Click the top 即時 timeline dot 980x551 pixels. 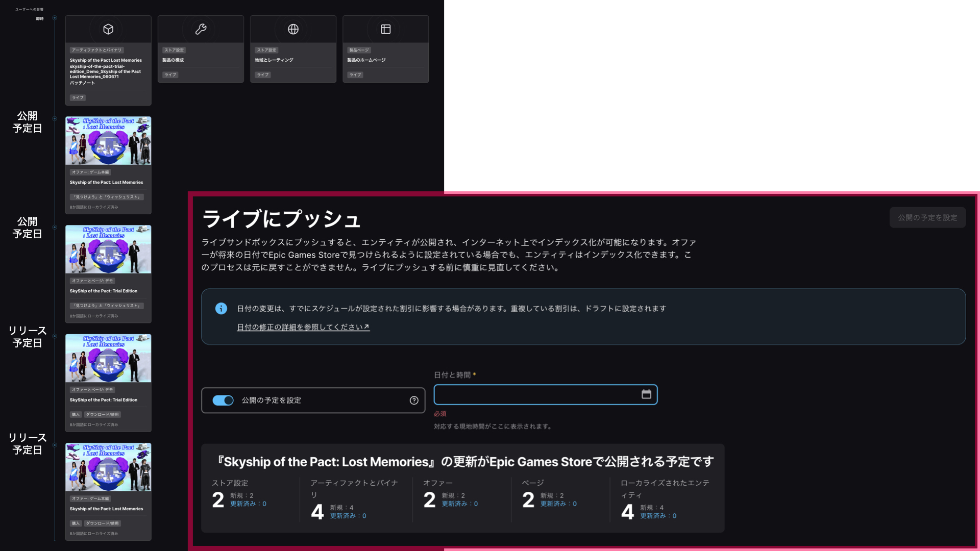tap(55, 18)
